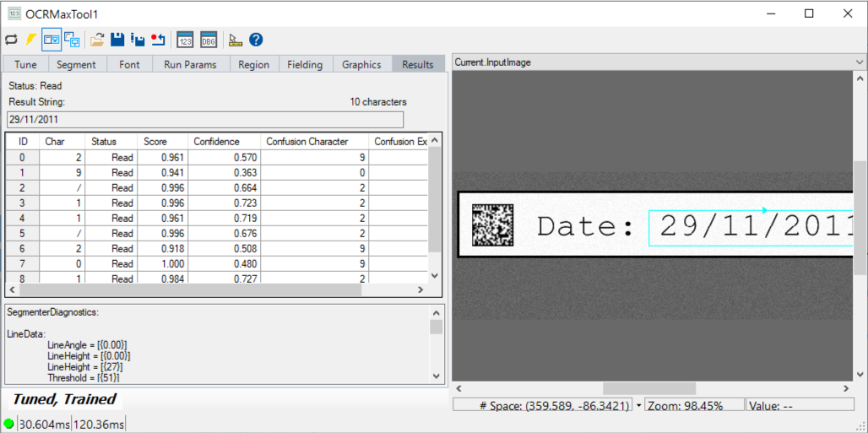This screenshot has height=433, width=868.
Task: Click the Run Once lightning bolt icon
Action: 30,40
